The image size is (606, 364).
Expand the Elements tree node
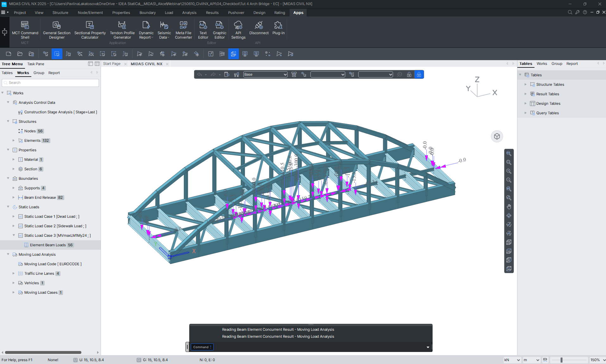(x=14, y=141)
